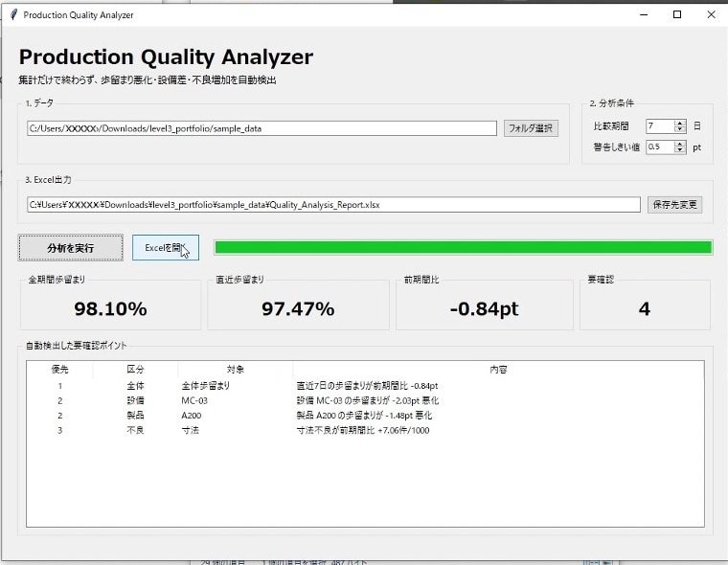Click text 設備 MC-03 の歩留まりが -2.03pt 悪化

tap(367, 400)
